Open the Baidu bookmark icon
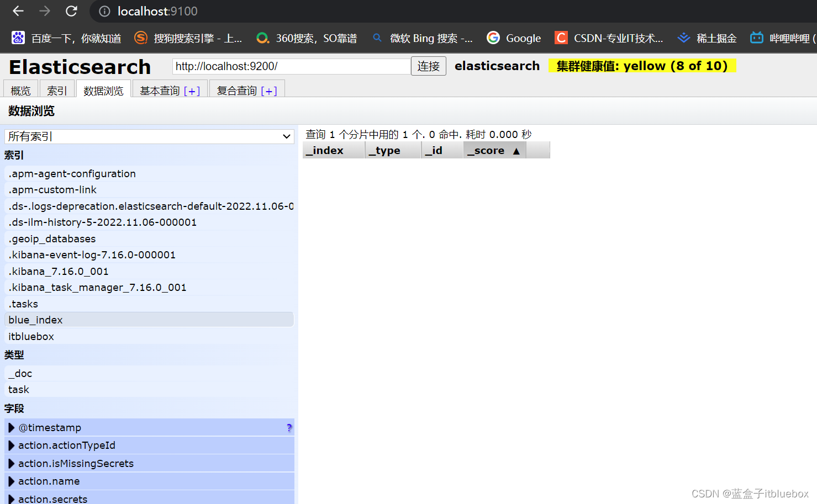The image size is (817, 504). [x=18, y=38]
